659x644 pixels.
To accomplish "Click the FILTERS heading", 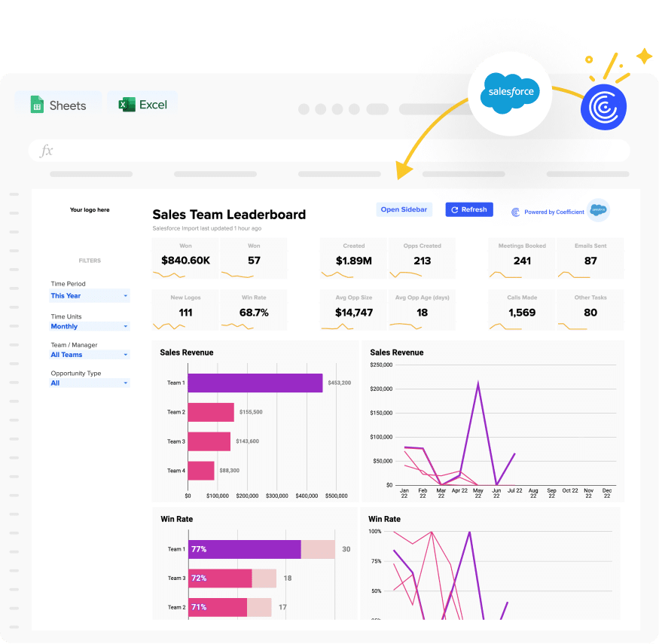I will click(90, 261).
